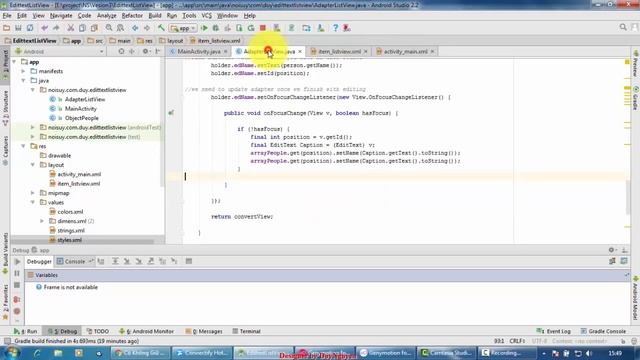The image size is (640, 360).
Task: Open the Gradle Console tool window
Action: tap(603, 331)
